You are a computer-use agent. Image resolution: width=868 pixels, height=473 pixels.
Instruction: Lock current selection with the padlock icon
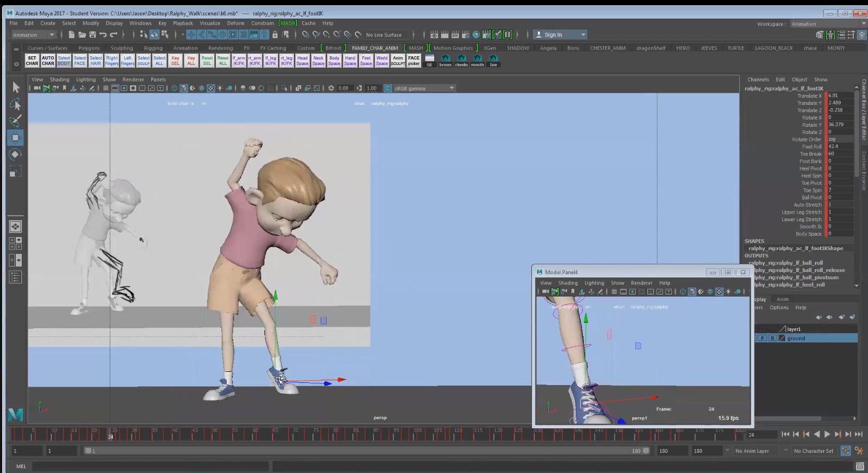pyautogui.click(x=275, y=34)
